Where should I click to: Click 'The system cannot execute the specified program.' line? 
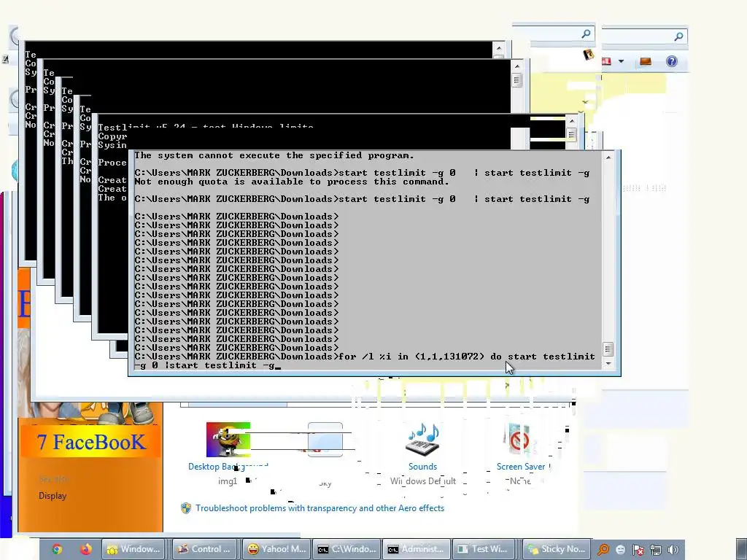point(274,155)
